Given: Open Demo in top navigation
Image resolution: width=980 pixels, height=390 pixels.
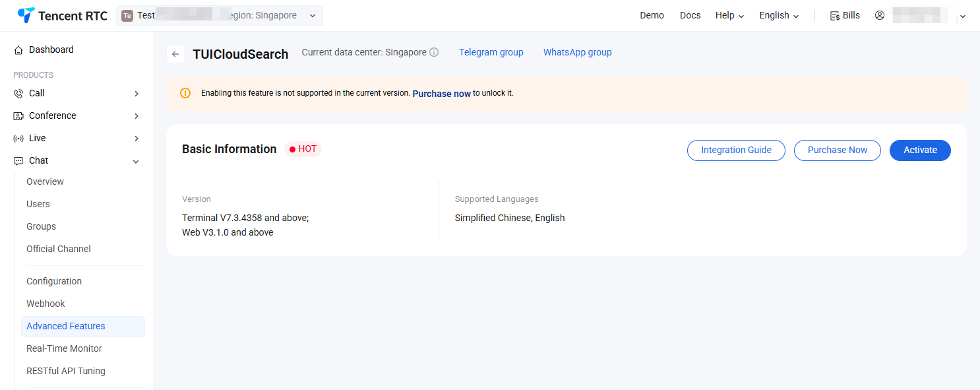Looking at the screenshot, I should [x=652, y=15].
